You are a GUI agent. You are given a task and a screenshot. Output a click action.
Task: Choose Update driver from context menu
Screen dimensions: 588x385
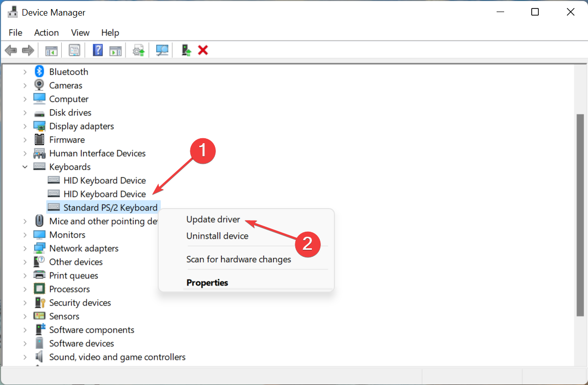(213, 219)
